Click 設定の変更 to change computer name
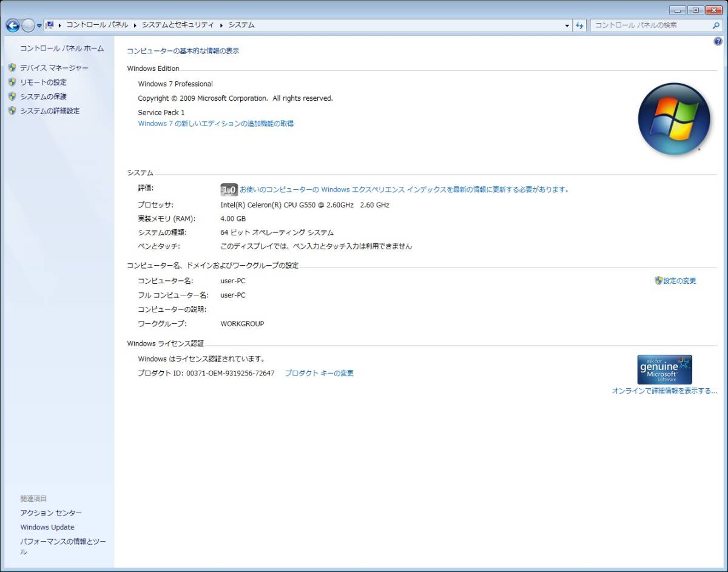The width and height of the screenshot is (728, 572). tap(679, 281)
